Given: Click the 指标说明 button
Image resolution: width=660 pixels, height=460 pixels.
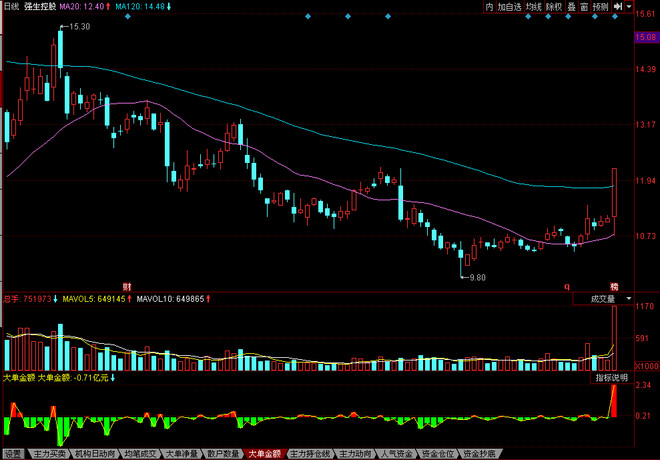Looking at the screenshot, I should pos(612,378).
